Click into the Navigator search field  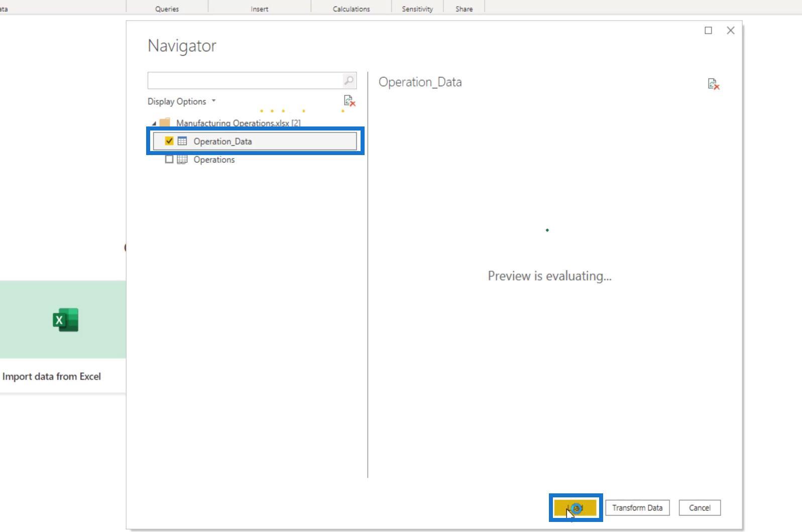point(245,80)
